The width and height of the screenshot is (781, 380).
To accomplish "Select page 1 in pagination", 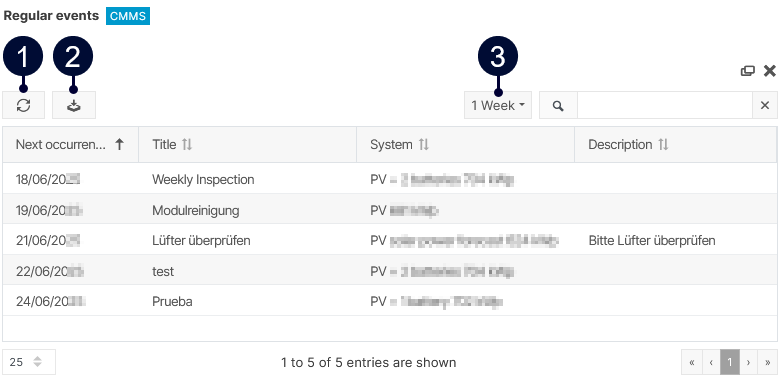I will 730,362.
